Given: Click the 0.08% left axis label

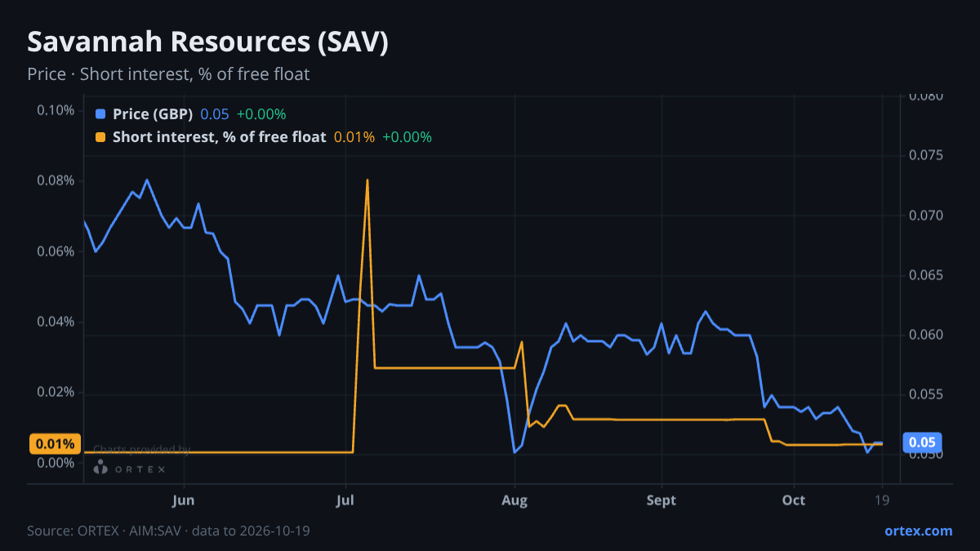Looking at the screenshot, I should (x=56, y=180).
